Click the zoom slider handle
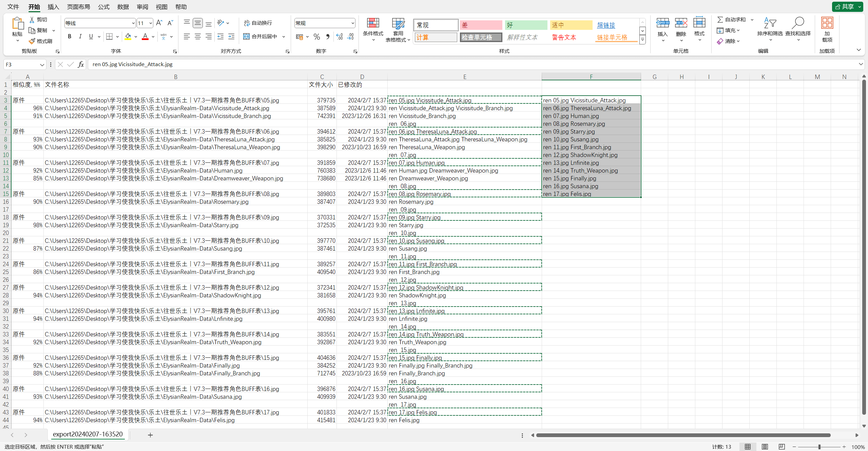This screenshot has width=868, height=451. click(819, 447)
